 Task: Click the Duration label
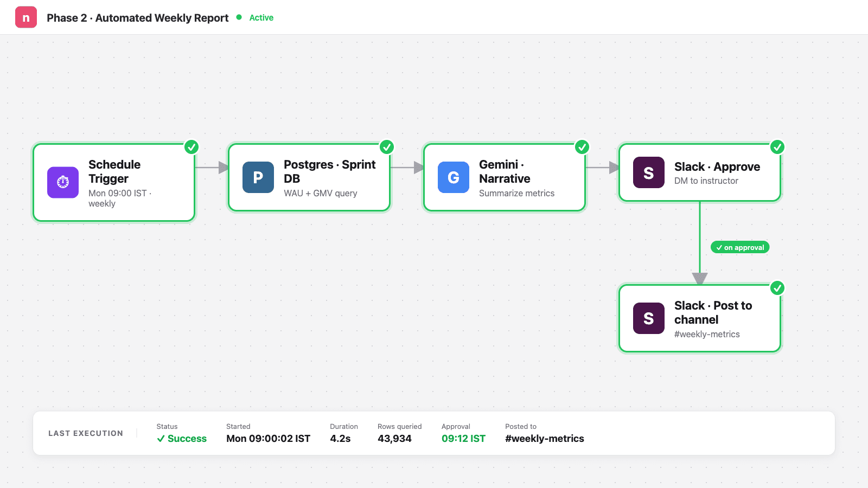pyautogui.click(x=344, y=427)
